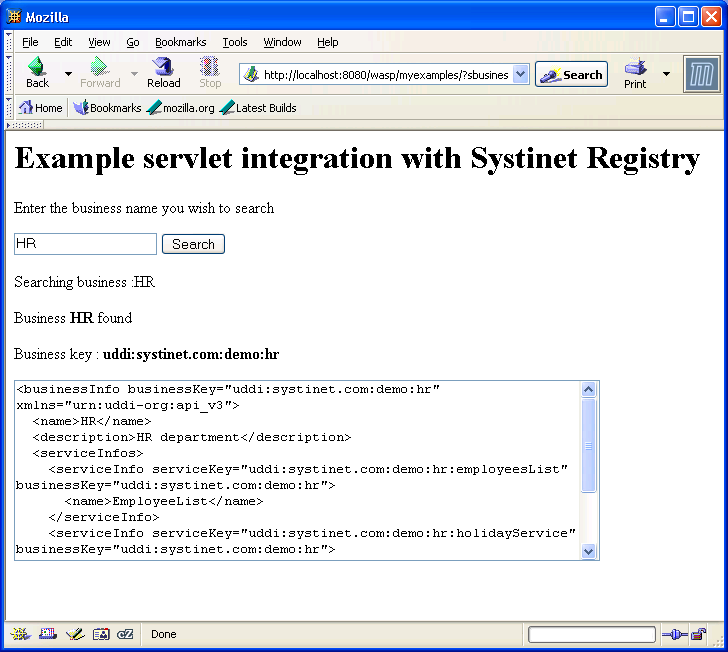This screenshot has height=652, width=728.
Task: Click the status bar progress meter
Action: click(592, 634)
